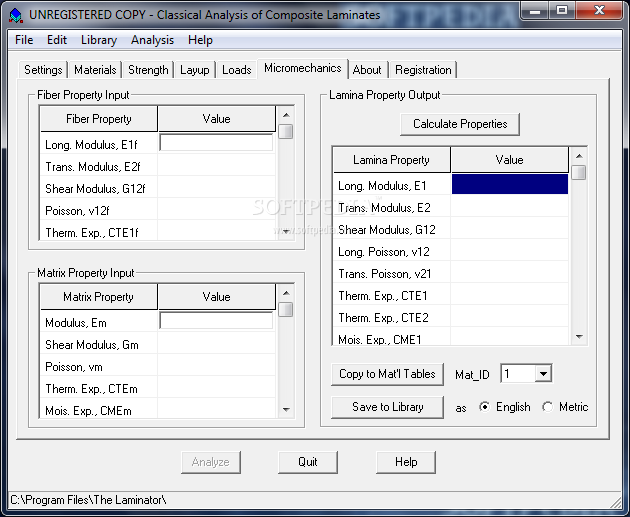Click the Laminator app icon in title bar
Screen dimensions: 630x517
16,15
